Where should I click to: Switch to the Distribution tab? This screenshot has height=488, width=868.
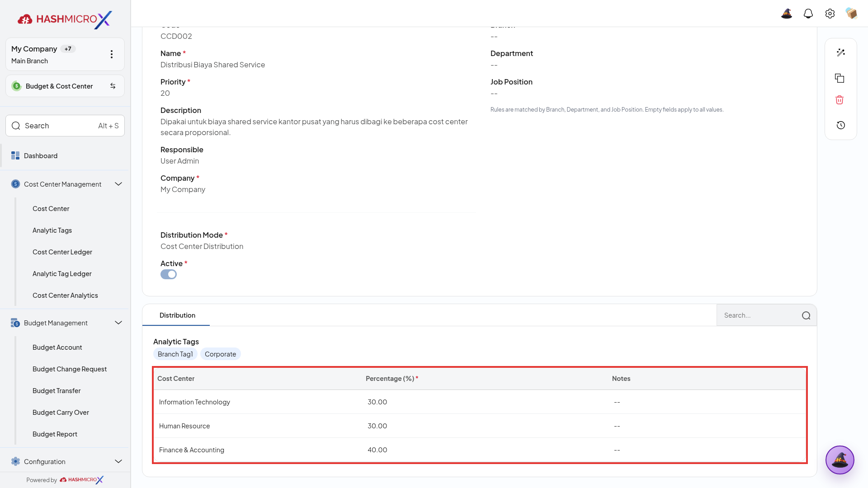click(177, 315)
